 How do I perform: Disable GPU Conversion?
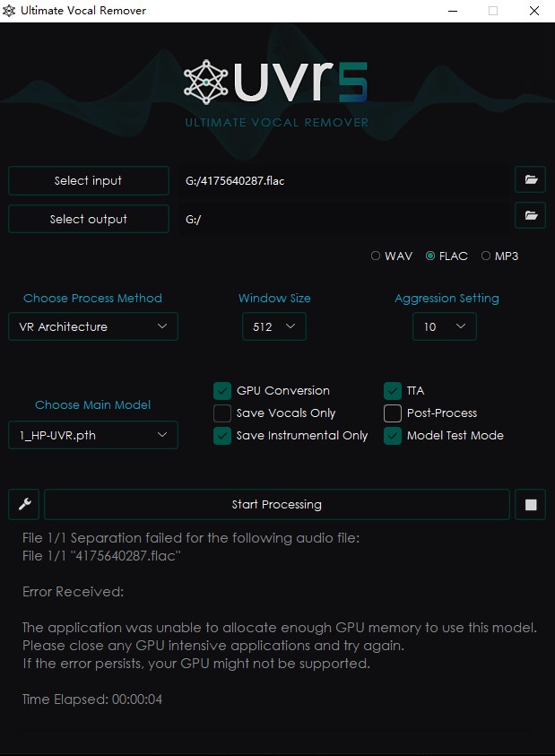(221, 391)
